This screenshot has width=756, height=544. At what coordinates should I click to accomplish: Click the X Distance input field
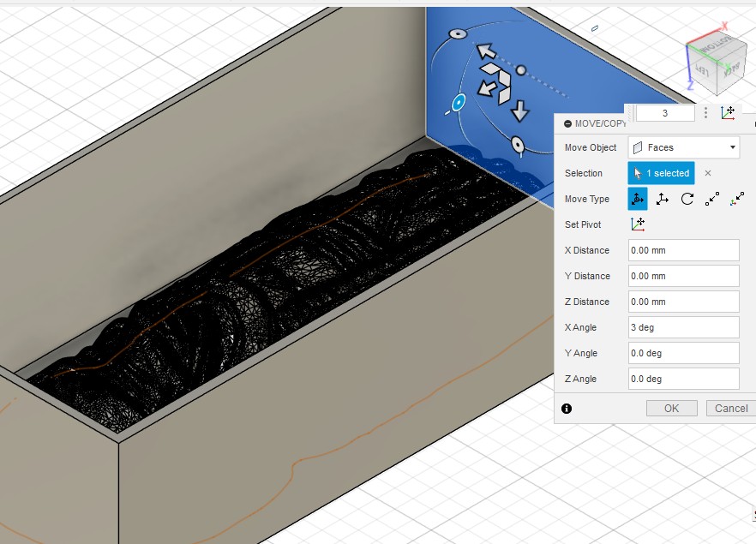tap(683, 250)
